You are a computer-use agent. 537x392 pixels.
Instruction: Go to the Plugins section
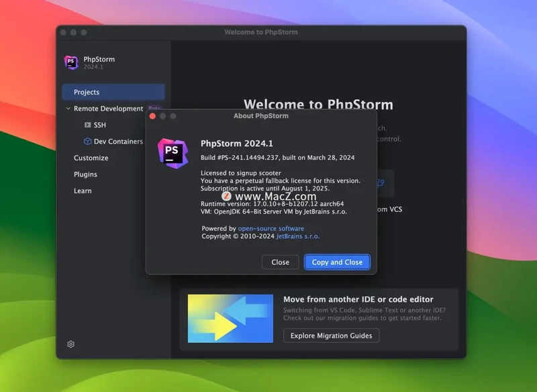(x=85, y=175)
